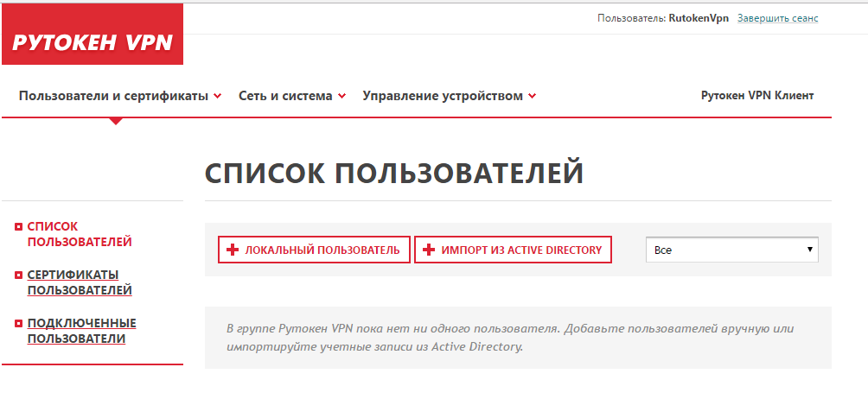Screen dimensions: 868x418
Task: Click the empty group notice text
Action: pyautogui.click(x=510, y=338)
